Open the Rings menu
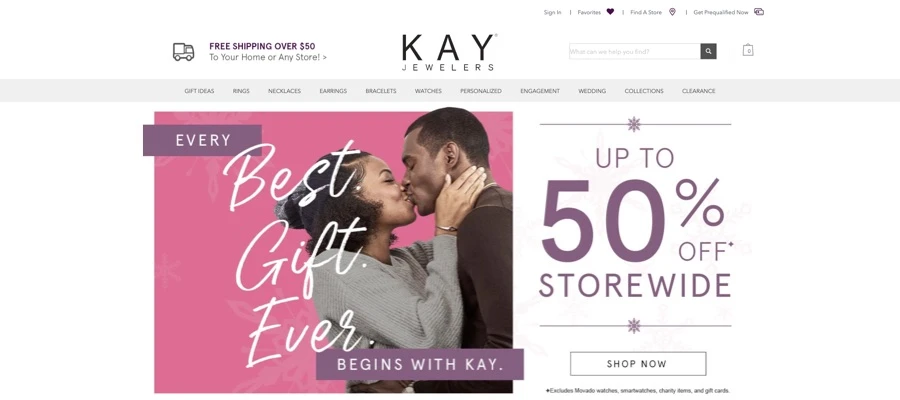The height and width of the screenshot is (400, 900). pyautogui.click(x=241, y=91)
